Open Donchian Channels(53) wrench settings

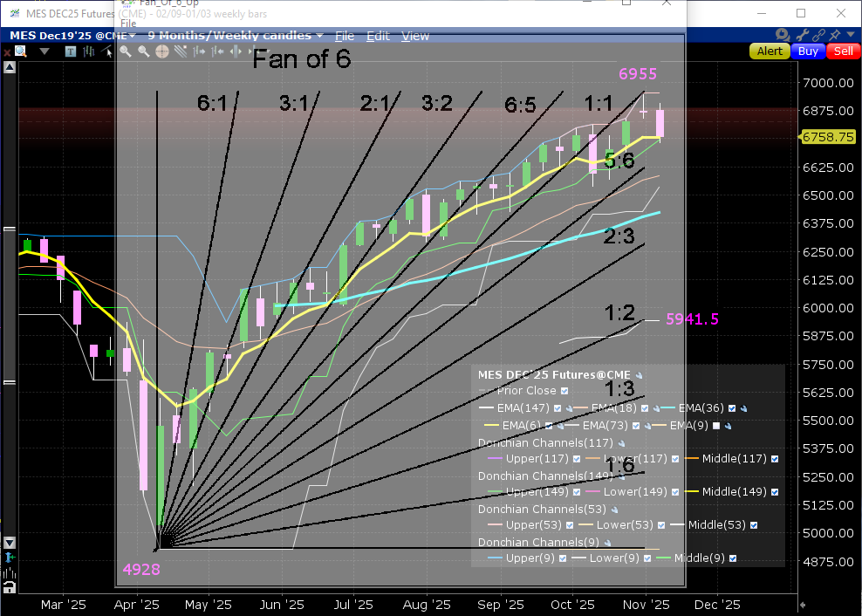pos(614,510)
